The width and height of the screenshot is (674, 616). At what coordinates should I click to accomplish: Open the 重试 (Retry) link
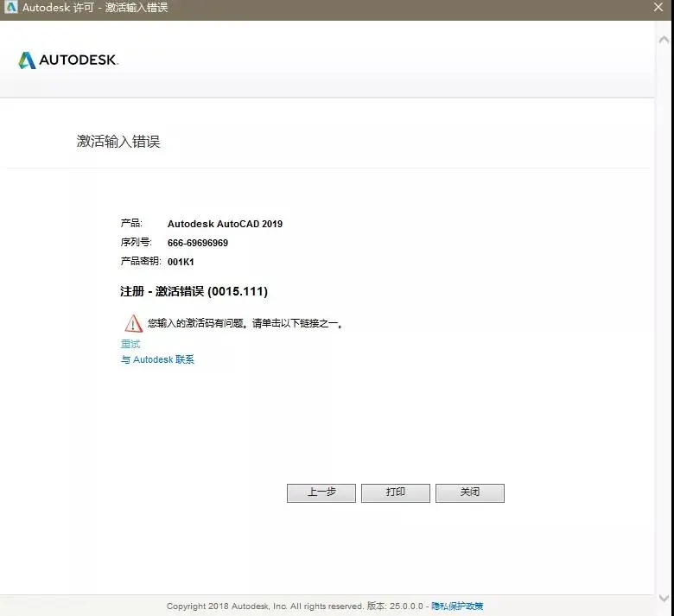pos(130,344)
